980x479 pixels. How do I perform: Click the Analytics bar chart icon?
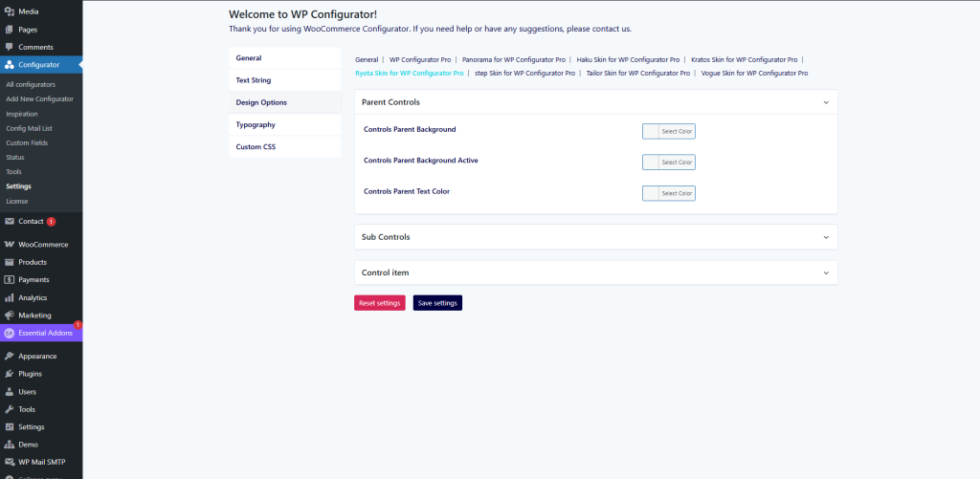(x=10, y=298)
